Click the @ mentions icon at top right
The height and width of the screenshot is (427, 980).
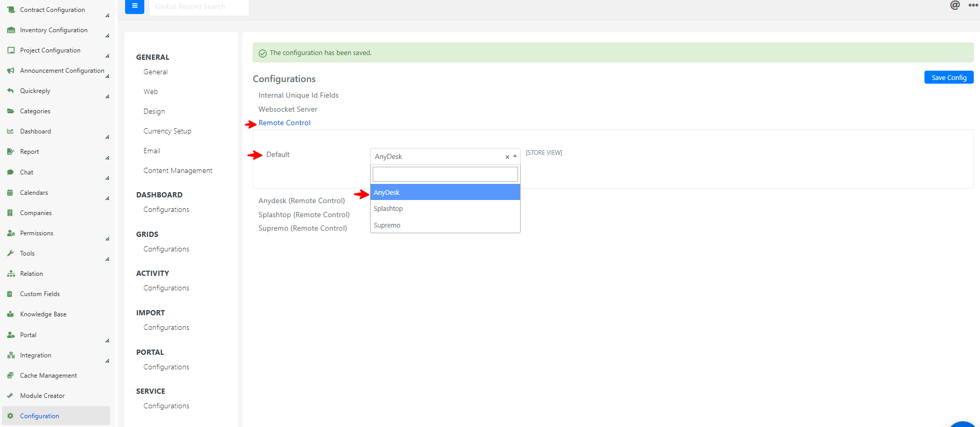point(955,5)
